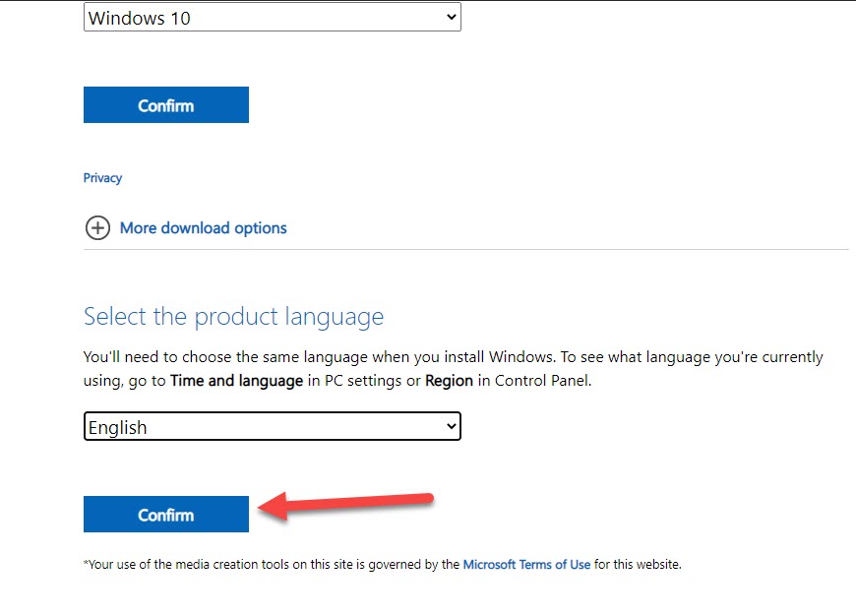
Task: Click the 'You'll need to choose the same language' sentence
Action: coord(295,357)
